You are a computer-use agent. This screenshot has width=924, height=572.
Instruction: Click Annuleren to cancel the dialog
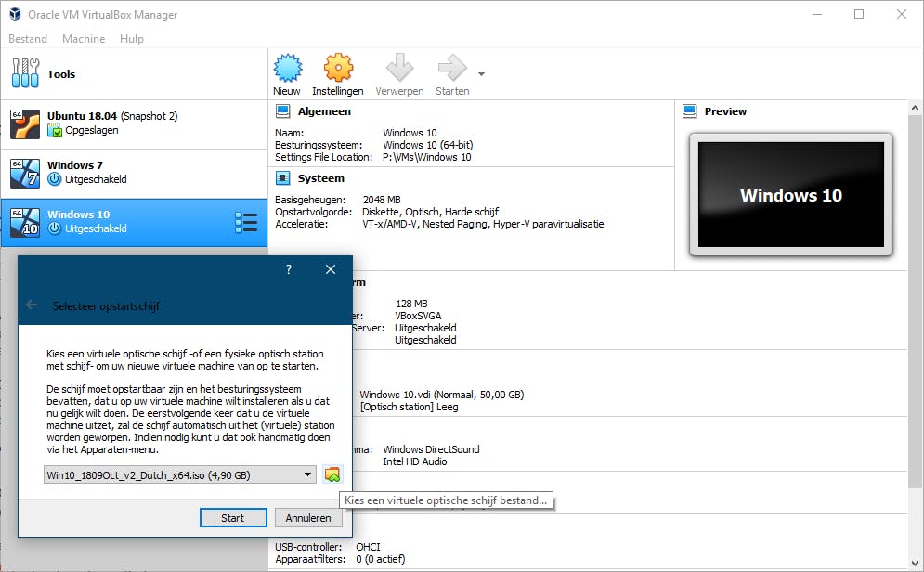coord(308,518)
